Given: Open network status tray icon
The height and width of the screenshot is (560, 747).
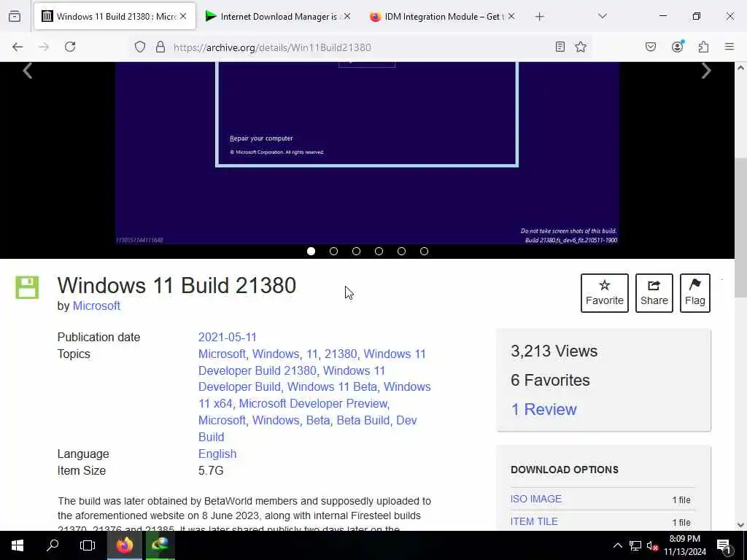Looking at the screenshot, I should (635, 545).
